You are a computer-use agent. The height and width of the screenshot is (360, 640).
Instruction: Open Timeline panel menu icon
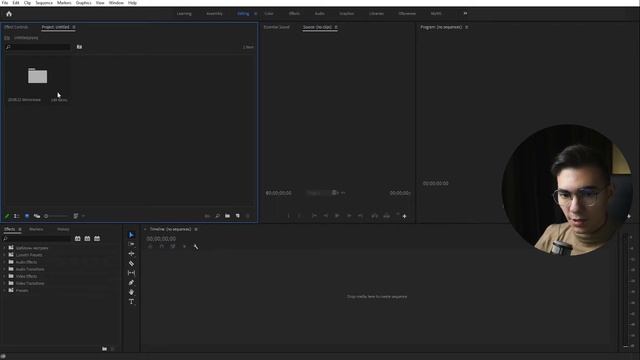(x=196, y=229)
